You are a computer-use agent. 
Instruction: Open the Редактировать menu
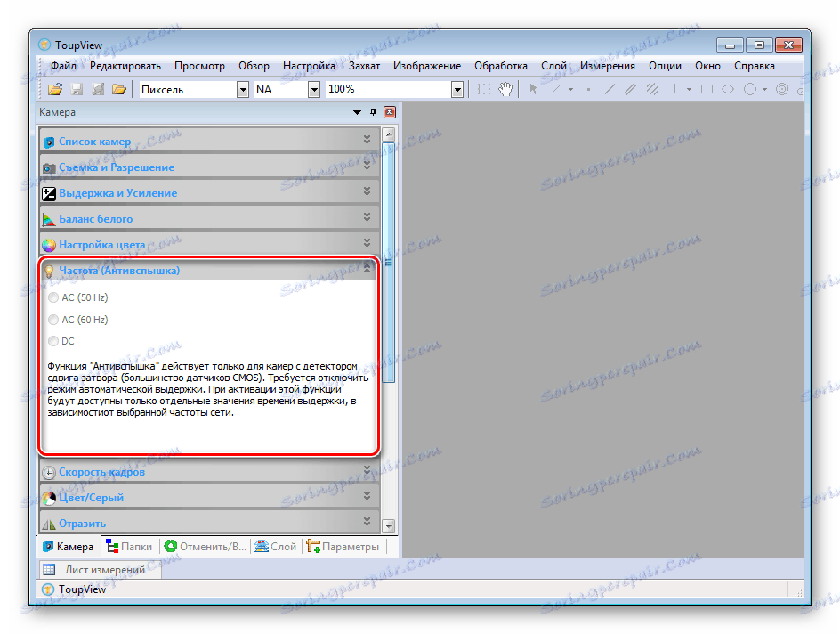[x=125, y=66]
